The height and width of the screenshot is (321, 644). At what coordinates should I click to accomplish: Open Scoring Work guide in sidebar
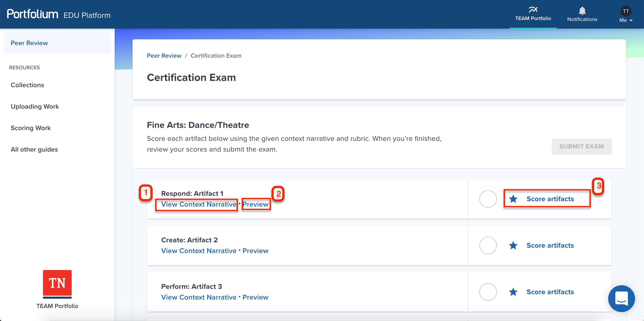(x=30, y=128)
